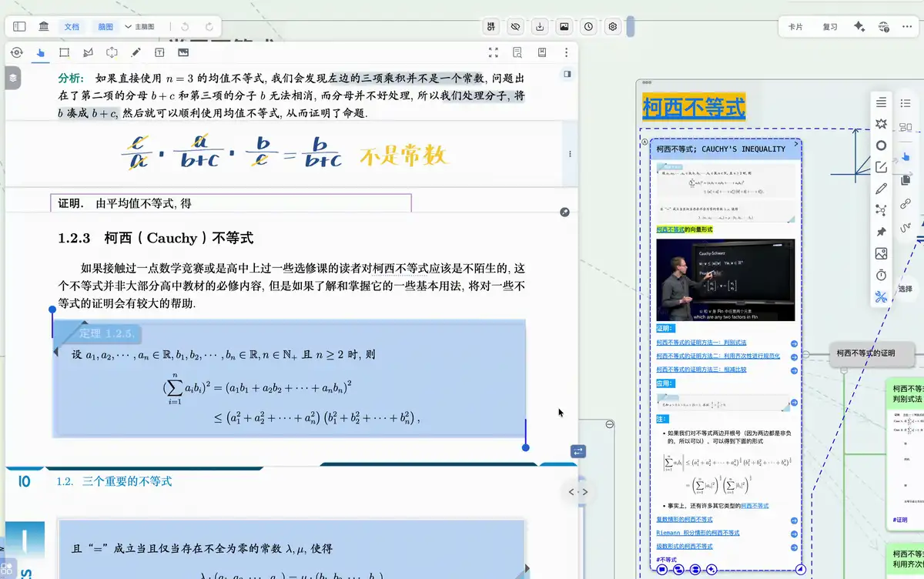Open the clock history icon
The height and width of the screenshot is (579, 924).
coord(589,26)
